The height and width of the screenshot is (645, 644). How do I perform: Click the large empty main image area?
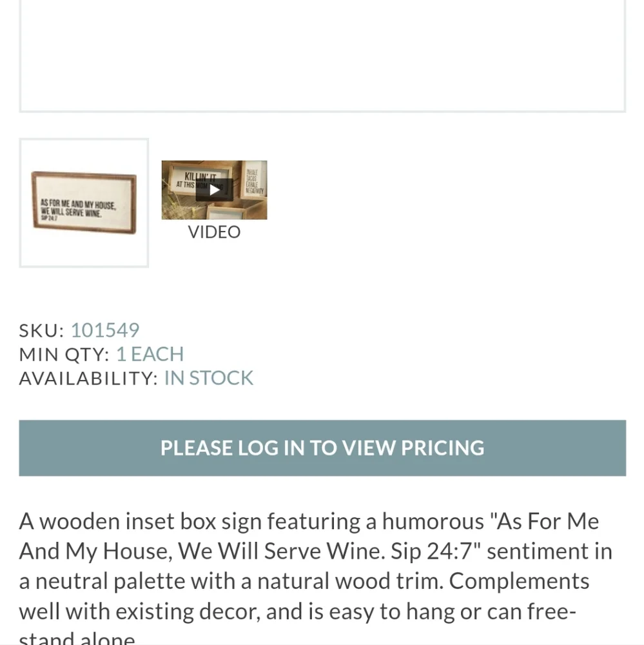tap(322, 55)
